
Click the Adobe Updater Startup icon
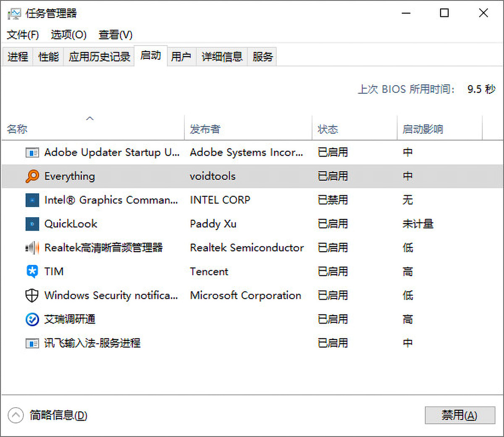[32, 153]
